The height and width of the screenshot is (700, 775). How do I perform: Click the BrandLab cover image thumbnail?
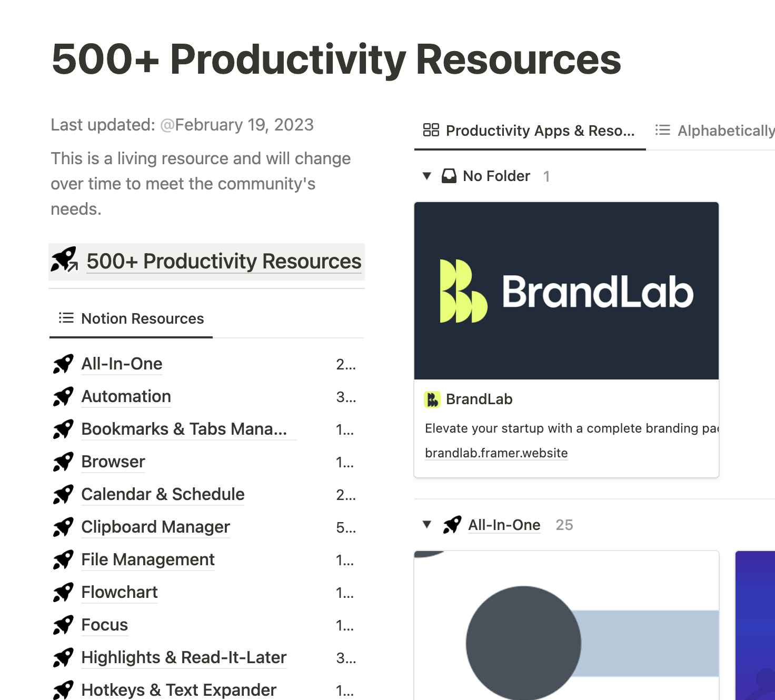[567, 291]
